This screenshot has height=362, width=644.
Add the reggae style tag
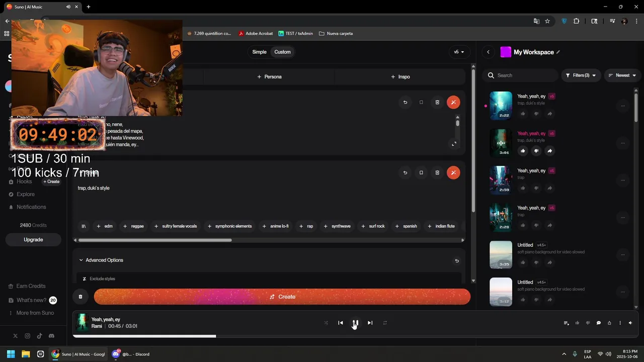coord(133,226)
